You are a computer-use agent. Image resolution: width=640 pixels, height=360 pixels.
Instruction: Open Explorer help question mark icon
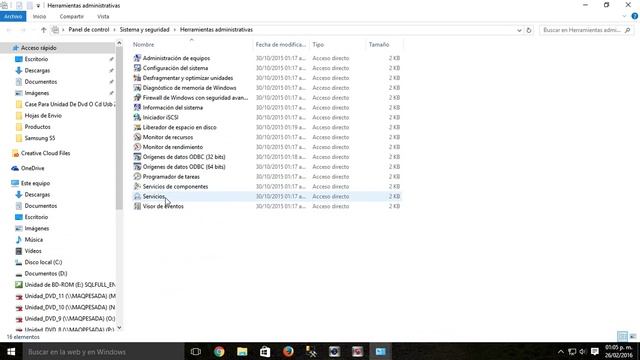pyautogui.click(x=634, y=16)
